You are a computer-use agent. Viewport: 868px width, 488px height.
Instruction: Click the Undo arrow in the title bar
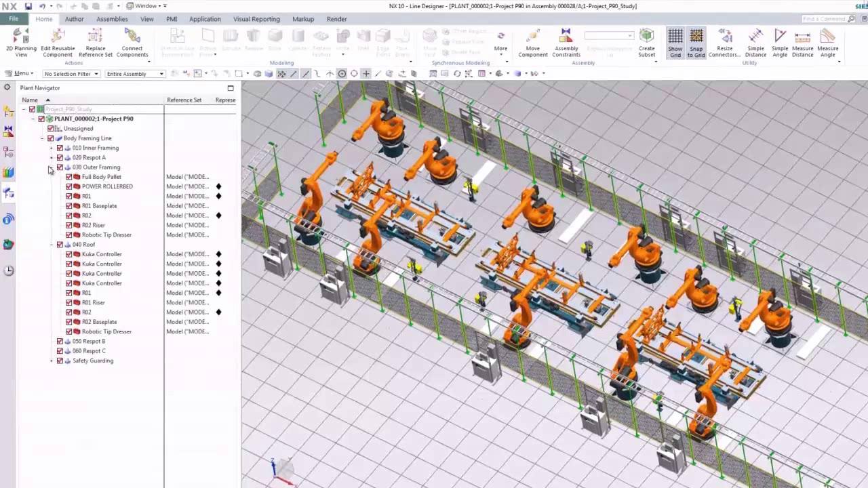tap(42, 6)
